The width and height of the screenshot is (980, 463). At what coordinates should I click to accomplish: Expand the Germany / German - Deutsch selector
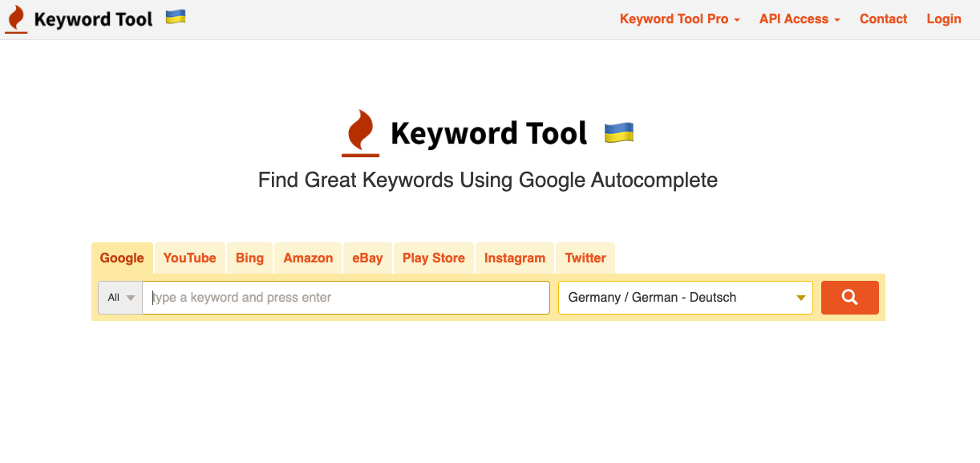click(x=686, y=298)
